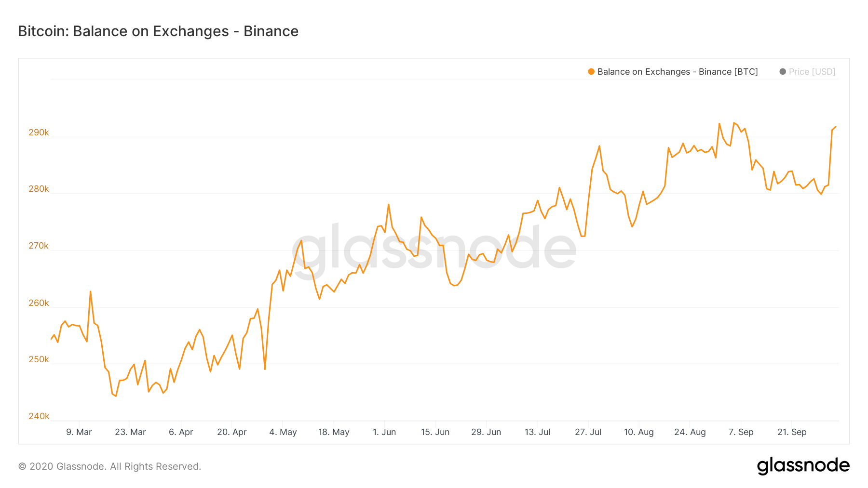Select the 7. Sep date tick

coord(741,432)
